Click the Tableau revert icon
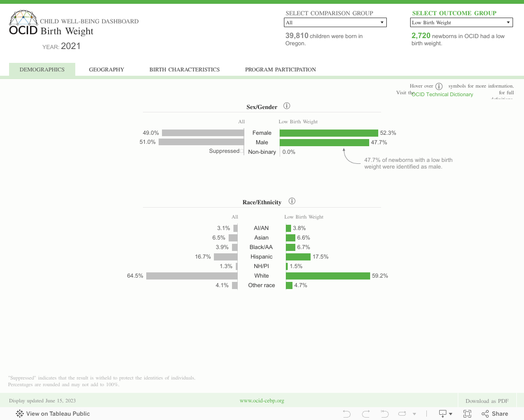This screenshot has height=420, width=524. (384, 414)
